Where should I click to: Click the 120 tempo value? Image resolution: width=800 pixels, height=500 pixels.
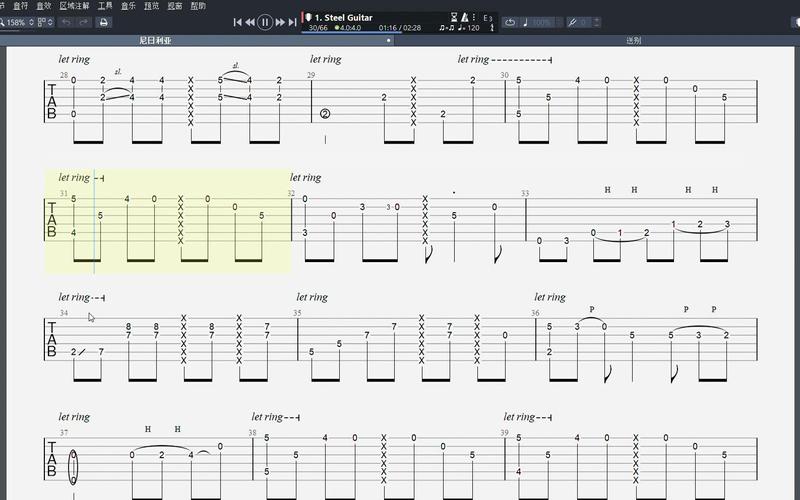point(473,28)
